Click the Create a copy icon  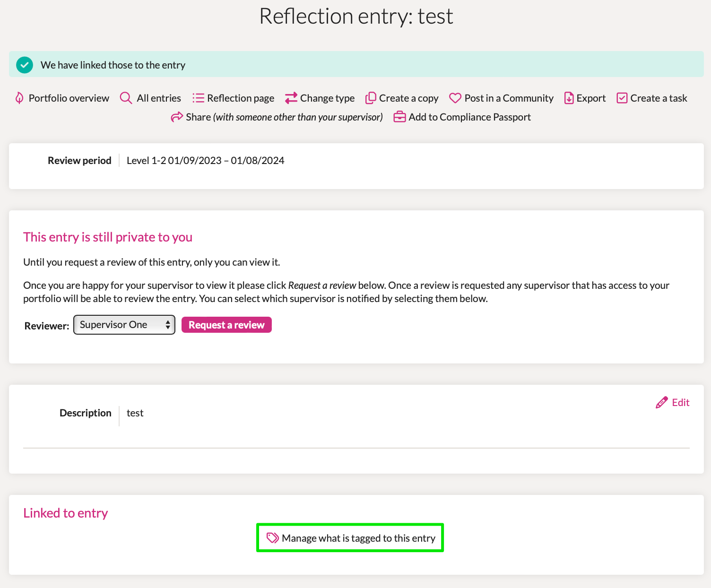371,98
